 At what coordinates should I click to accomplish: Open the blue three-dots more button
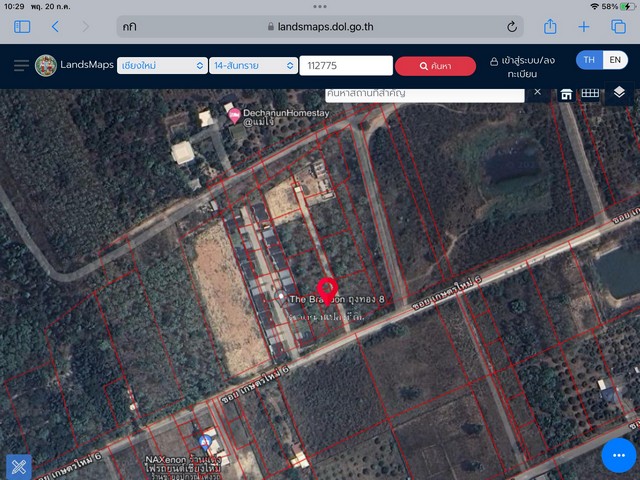point(619,455)
